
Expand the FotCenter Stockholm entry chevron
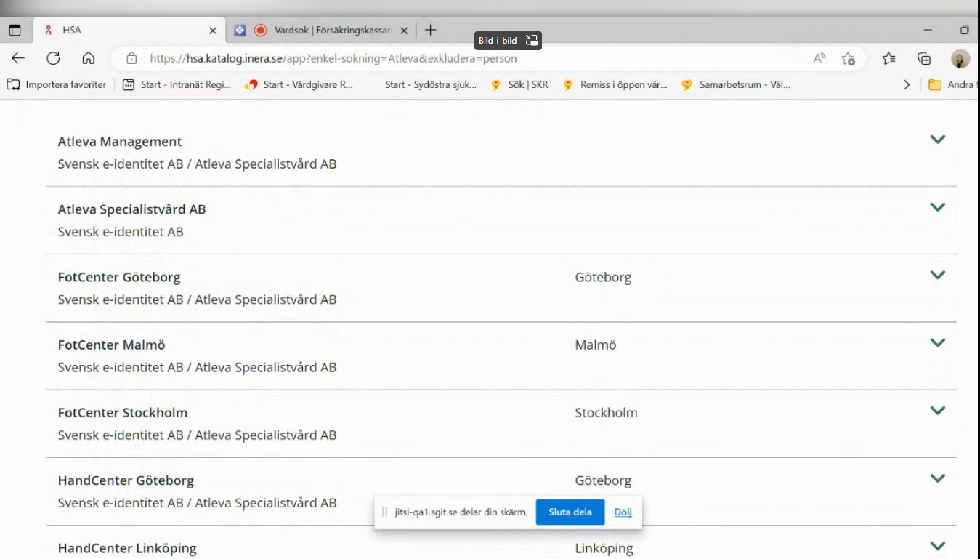click(x=937, y=411)
